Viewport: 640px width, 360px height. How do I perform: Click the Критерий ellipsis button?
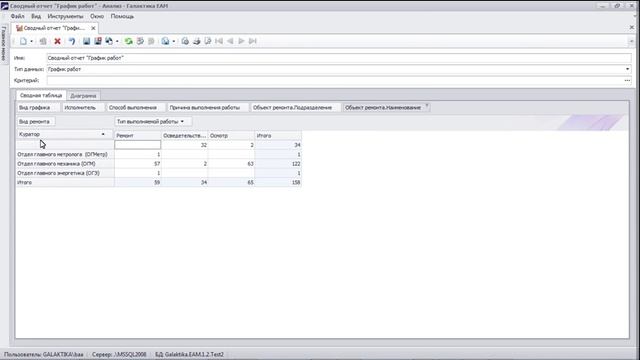(627, 80)
